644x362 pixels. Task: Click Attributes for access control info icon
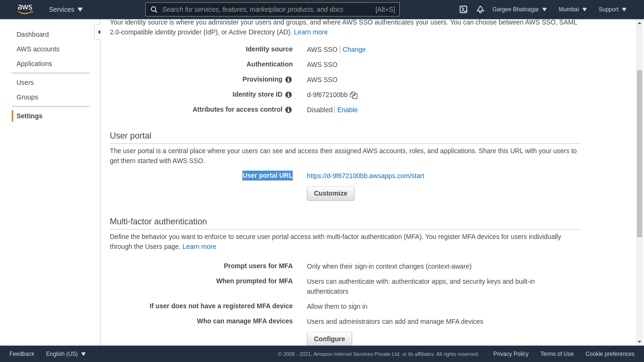pos(289,110)
